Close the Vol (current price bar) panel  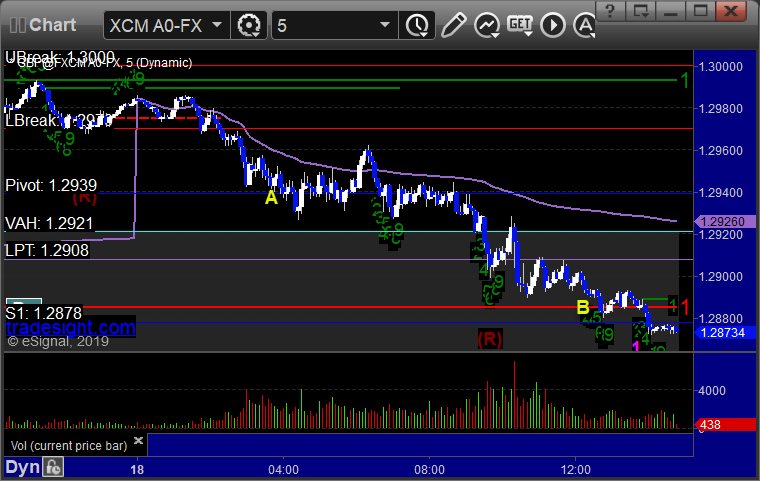coord(138,440)
